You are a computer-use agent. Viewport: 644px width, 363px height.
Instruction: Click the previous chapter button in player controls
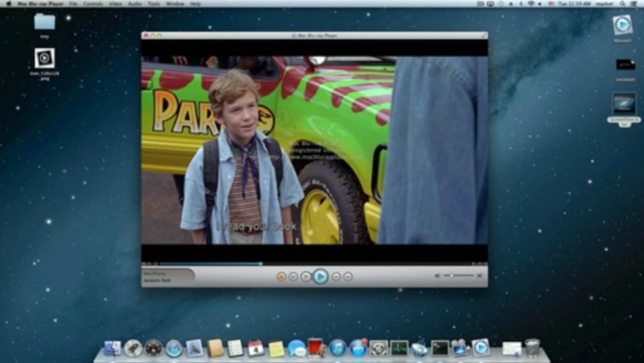[x=294, y=276]
